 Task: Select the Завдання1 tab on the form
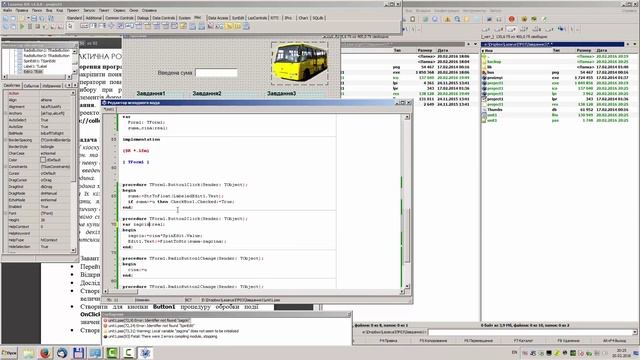point(151,93)
